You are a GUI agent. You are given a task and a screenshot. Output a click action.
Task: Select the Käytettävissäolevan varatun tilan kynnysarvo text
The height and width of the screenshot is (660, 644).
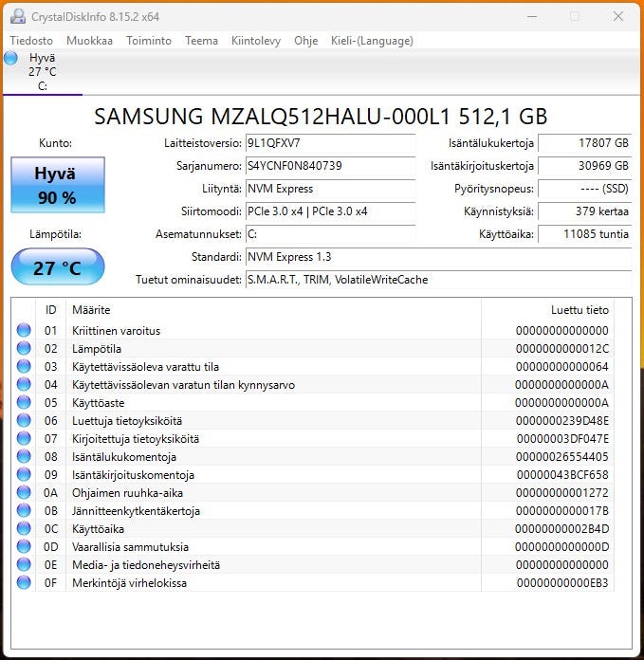point(183,385)
